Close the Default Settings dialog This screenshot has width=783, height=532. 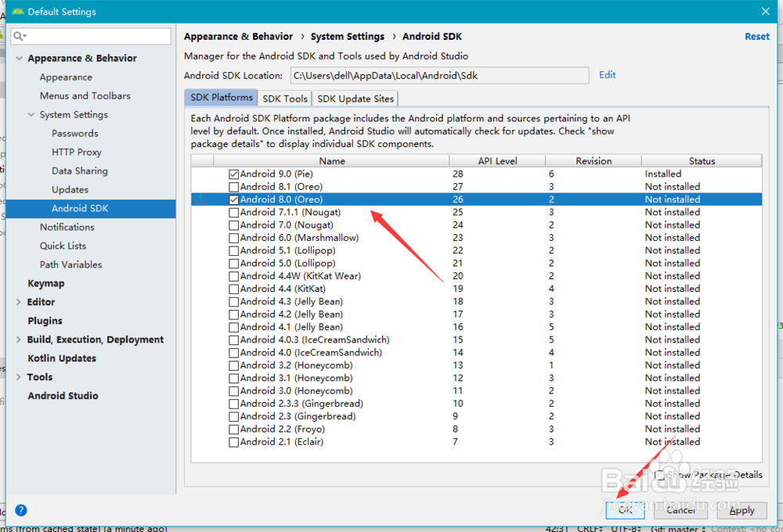[765, 11]
